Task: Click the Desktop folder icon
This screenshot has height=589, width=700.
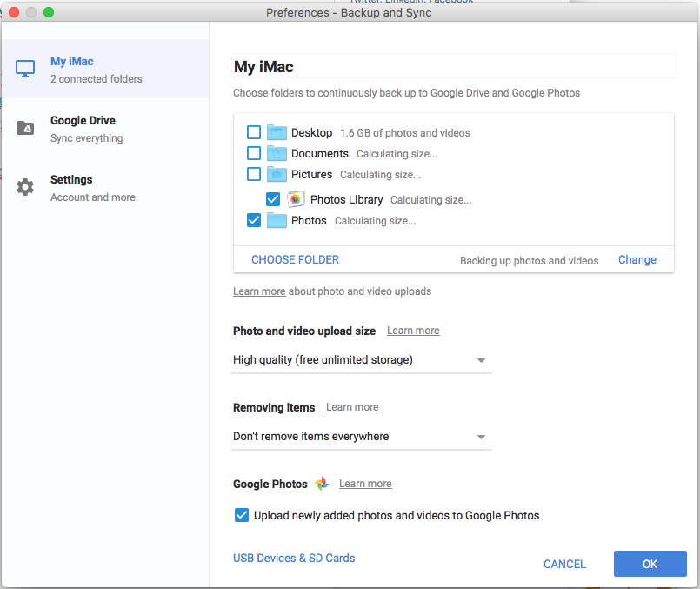Action: tap(277, 132)
